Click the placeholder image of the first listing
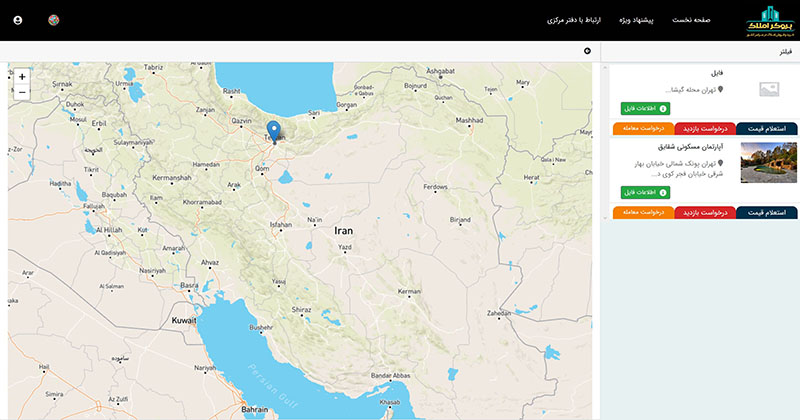Screen dimensions: 800x420 pos(768,89)
